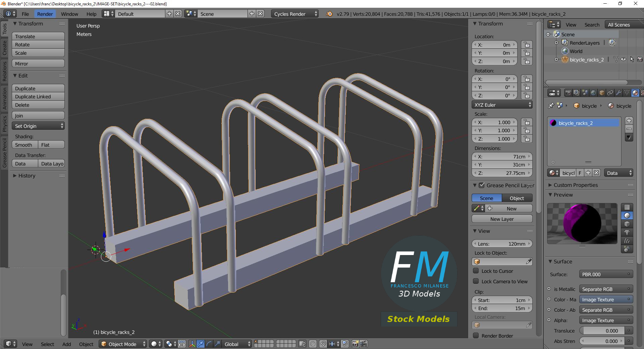This screenshot has width=644, height=349.
Task: Open the Help menu
Action: 91,14
